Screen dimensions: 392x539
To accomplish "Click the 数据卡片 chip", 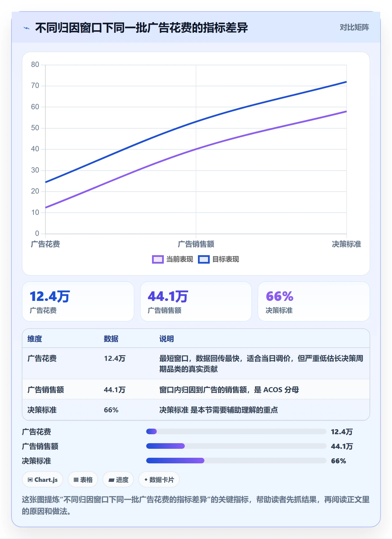I will (x=159, y=480).
